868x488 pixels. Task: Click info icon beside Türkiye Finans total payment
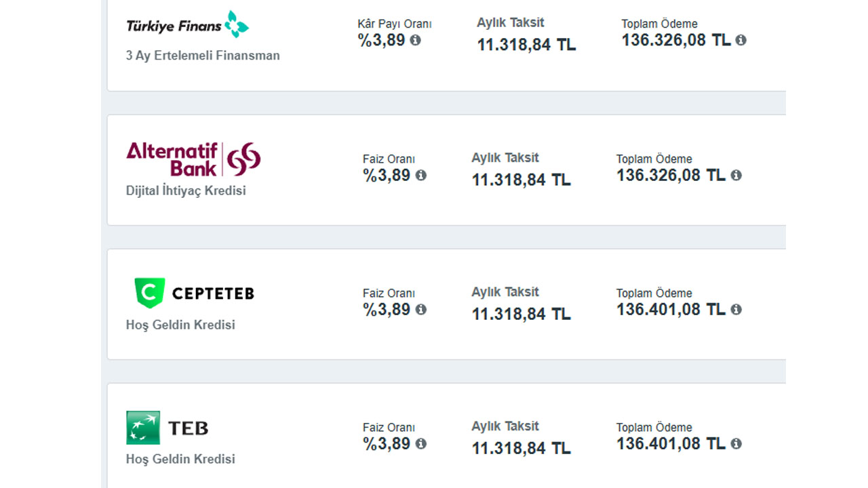tap(741, 40)
